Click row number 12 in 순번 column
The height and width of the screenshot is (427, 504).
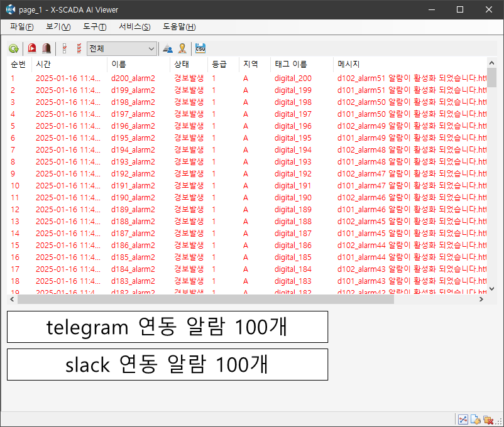pyautogui.click(x=15, y=210)
